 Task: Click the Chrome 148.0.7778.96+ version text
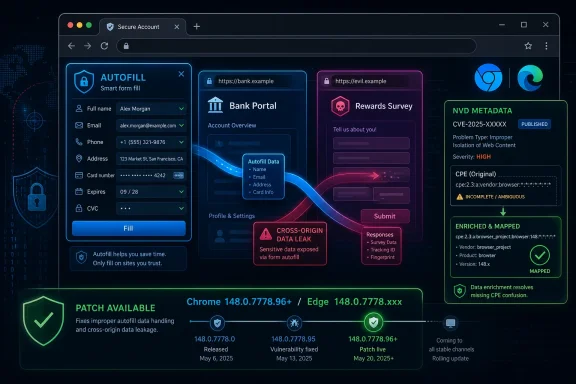(x=239, y=302)
